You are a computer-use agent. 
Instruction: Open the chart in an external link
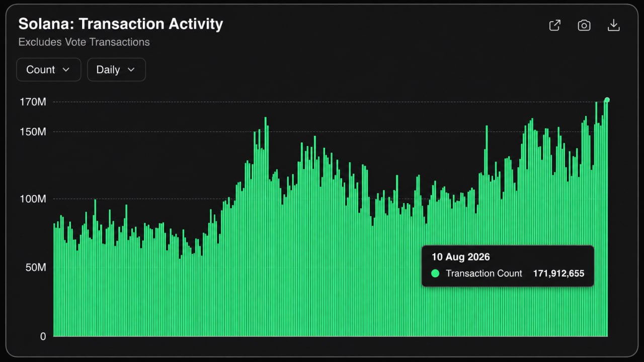554,25
